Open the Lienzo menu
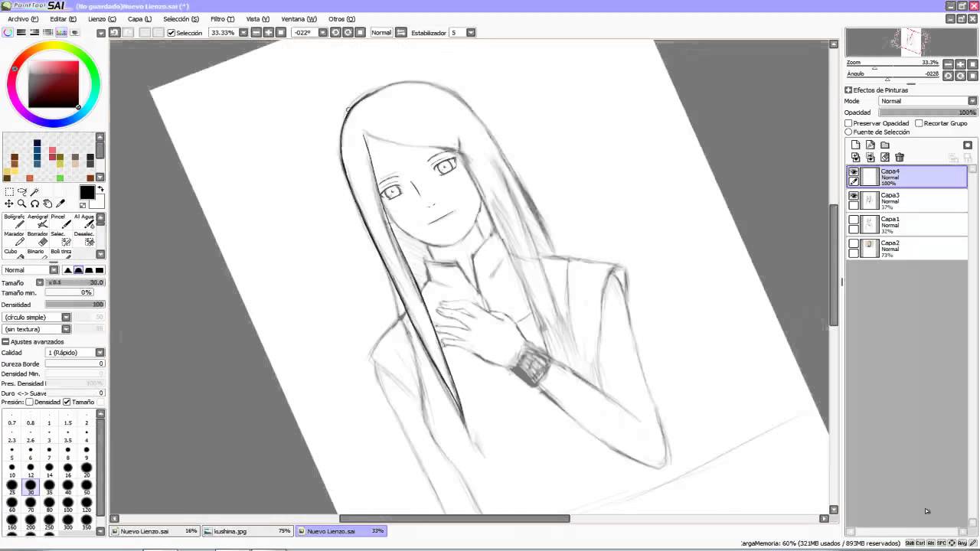The width and height of the screenshot is (980, 551). (x=102, y=19)
